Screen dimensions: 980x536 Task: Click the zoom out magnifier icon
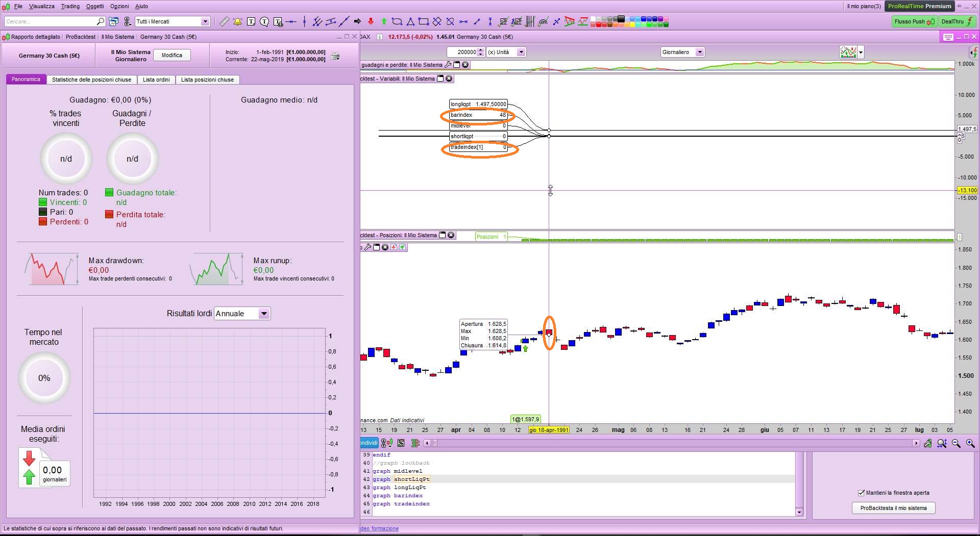956,443
